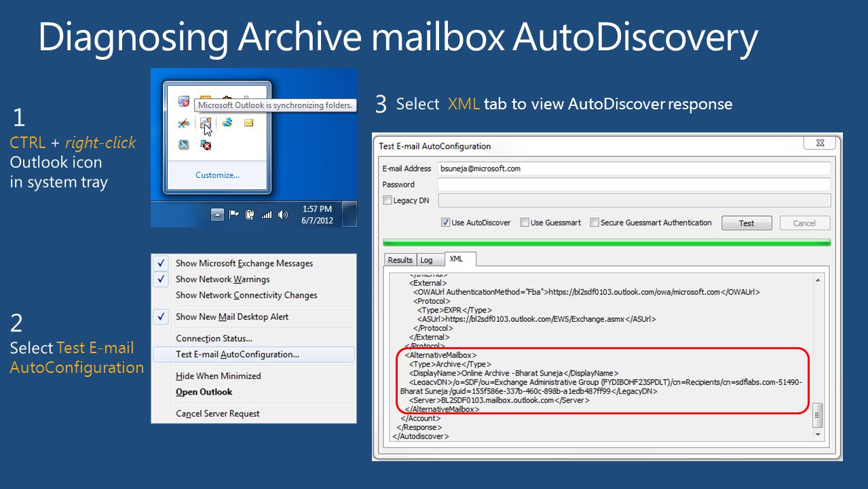This screenshot has width=868, height=489.
Task: Click the volume speaker icon
Action: click(x=282, y=215)
